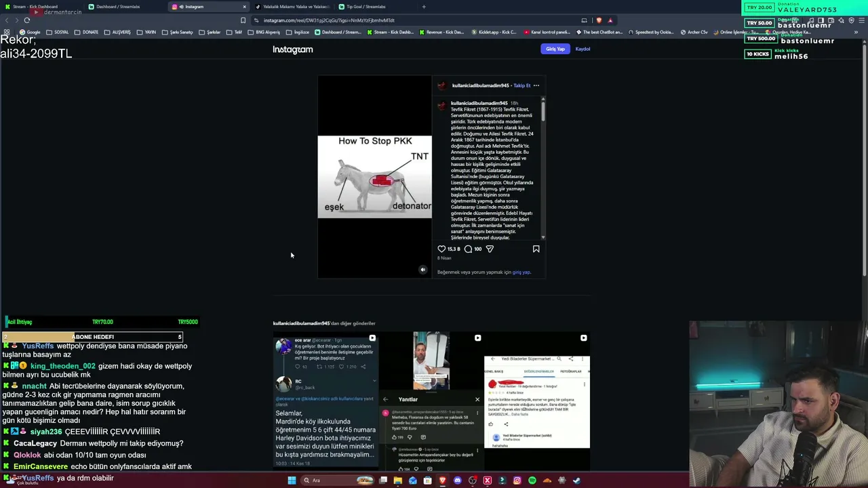
Task: Mute or unmute the reel audio
Action: pos(422,270)
